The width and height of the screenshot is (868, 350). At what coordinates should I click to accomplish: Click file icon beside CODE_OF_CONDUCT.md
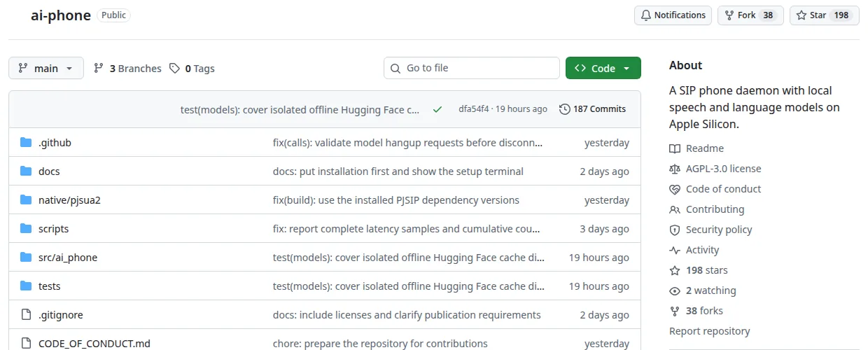[26, 344]
